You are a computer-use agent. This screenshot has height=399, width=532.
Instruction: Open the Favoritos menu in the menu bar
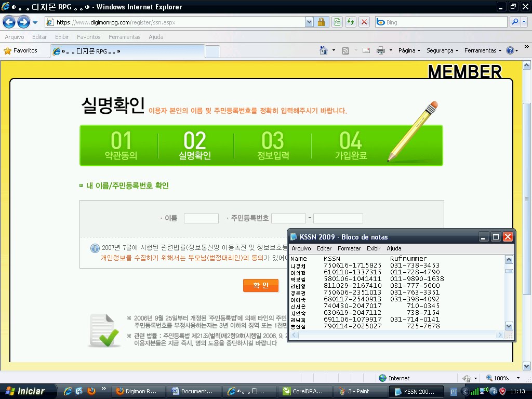[88, 37]
